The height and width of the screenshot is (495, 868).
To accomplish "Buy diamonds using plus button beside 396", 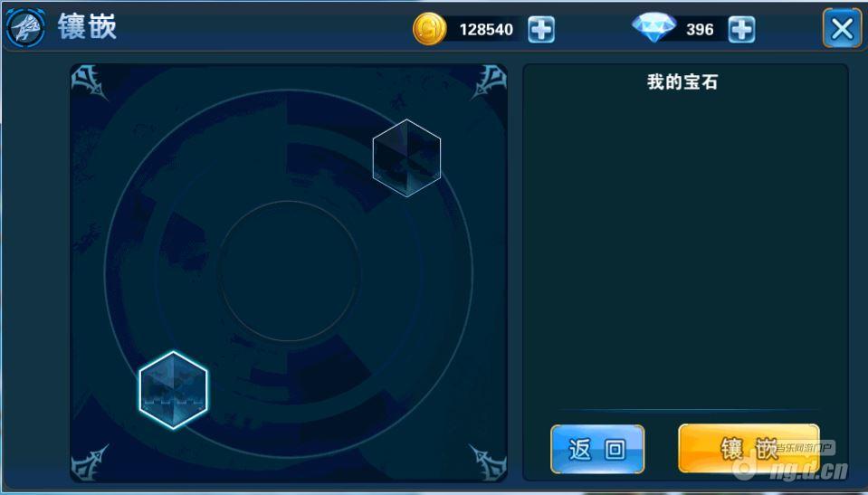I will pyautogui.click(x=741, y=29).
